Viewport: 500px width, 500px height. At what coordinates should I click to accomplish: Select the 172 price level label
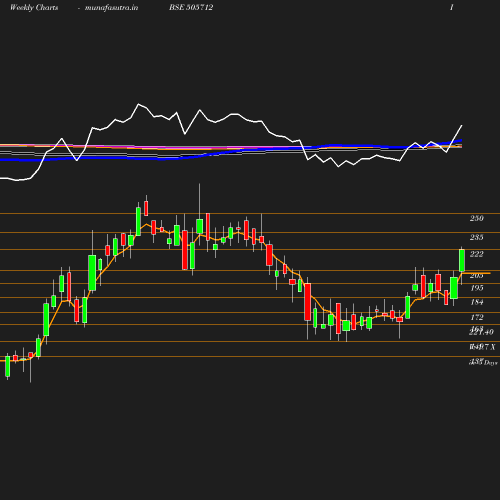(477, 317)
